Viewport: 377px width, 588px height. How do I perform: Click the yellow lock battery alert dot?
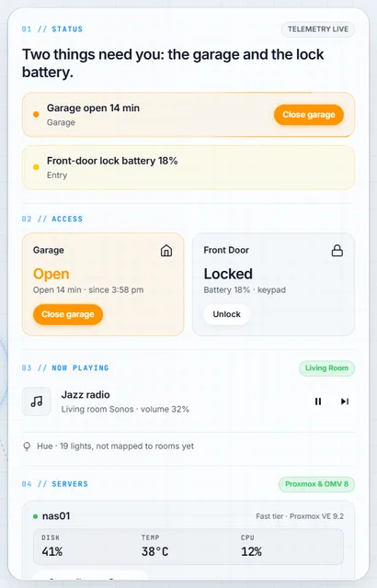point(36,167)
